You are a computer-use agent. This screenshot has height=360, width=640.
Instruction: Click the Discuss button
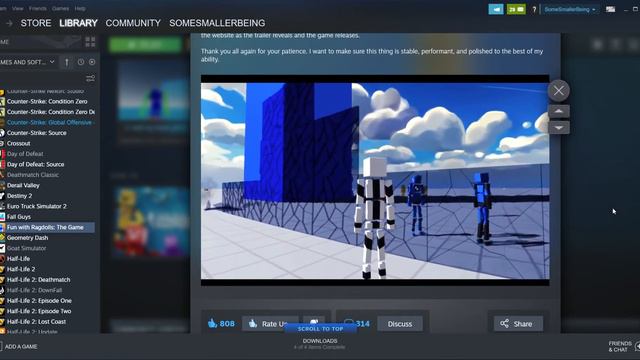(x=400, y=324)
